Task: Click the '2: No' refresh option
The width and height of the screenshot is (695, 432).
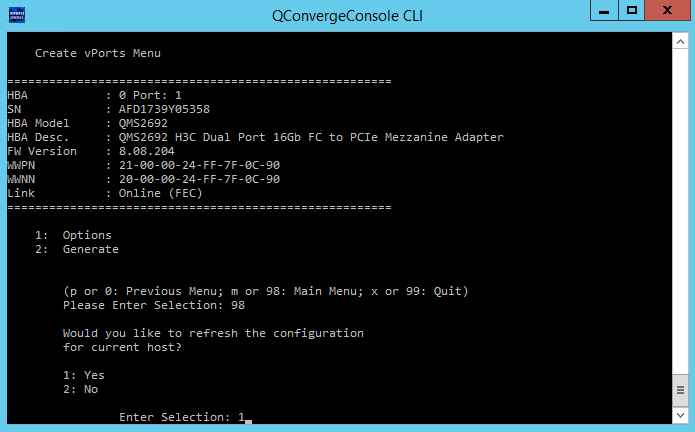Action: coord(81,389)
